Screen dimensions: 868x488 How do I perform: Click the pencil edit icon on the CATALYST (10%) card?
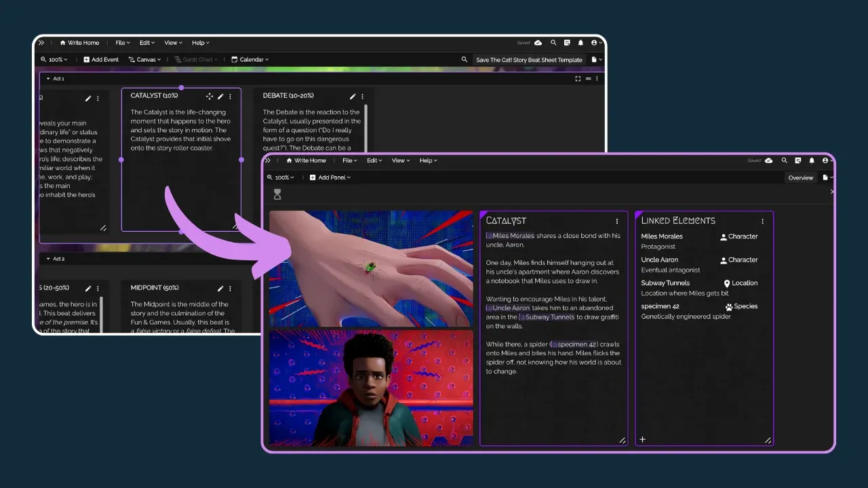[x=220, y=96]
